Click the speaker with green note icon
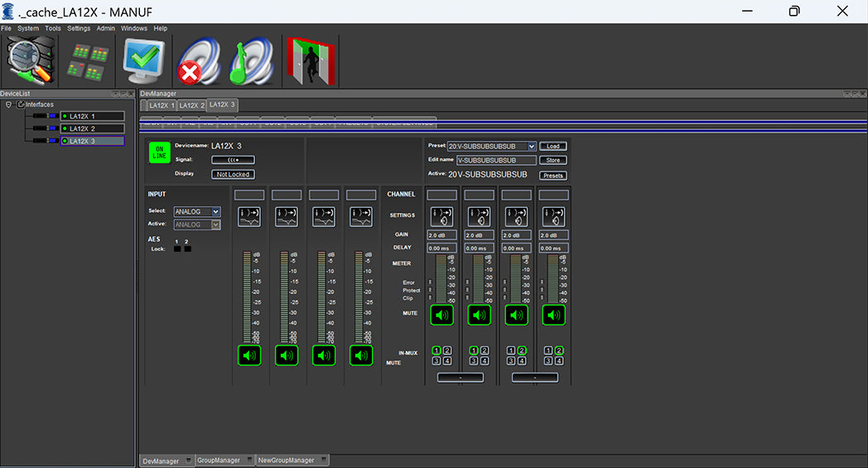Screen dimensions: 868x468 250,61
